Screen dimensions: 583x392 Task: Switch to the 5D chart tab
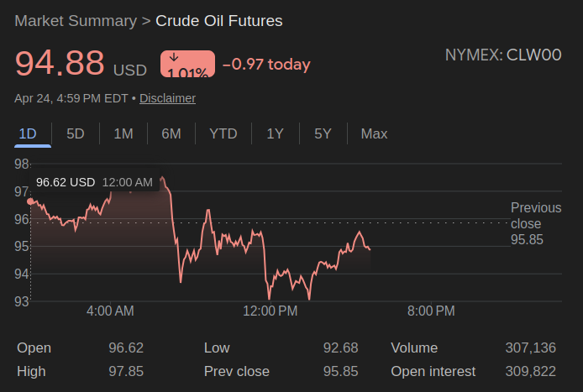76,133
